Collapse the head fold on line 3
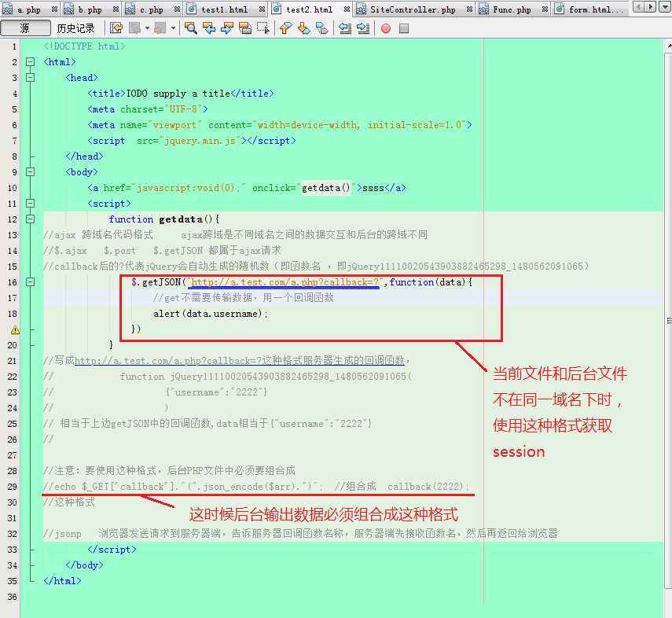 30,78
